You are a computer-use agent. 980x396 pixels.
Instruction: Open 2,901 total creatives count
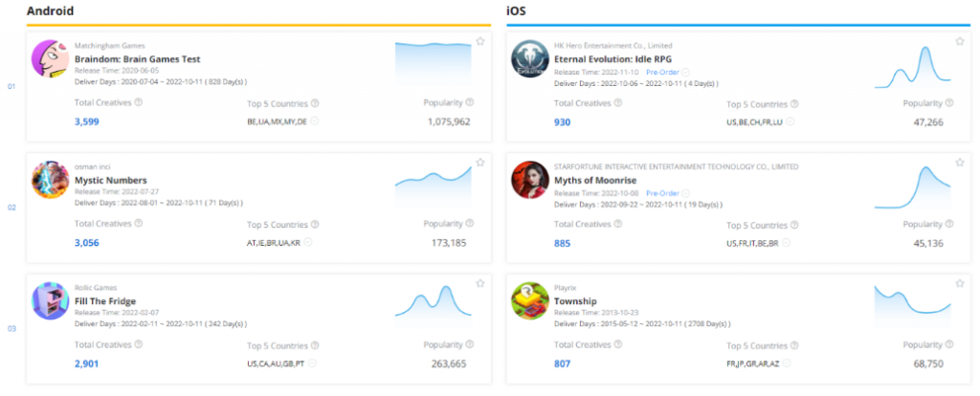click(87, 364)
